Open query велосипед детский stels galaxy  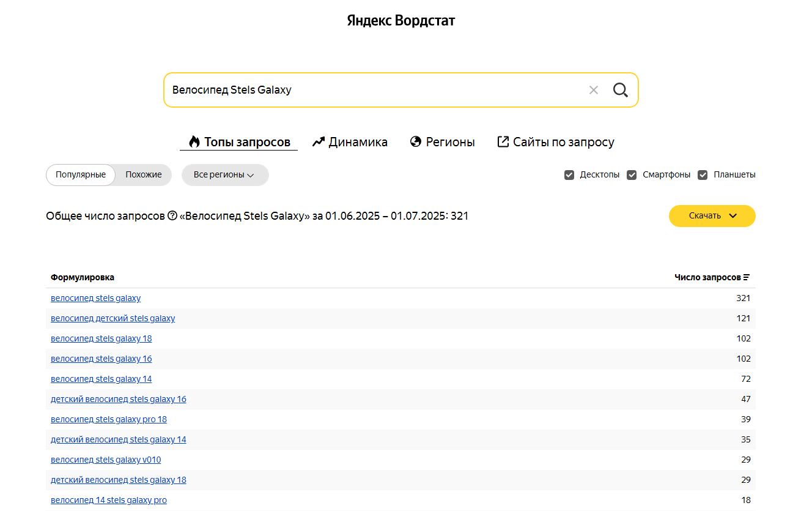(x=113, y=319)
